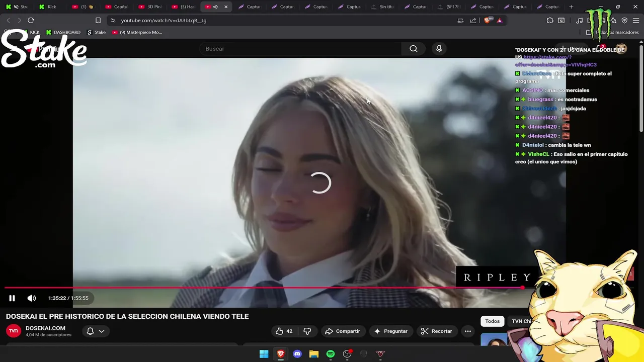Go back to the previous page

[x=8, y=20]
